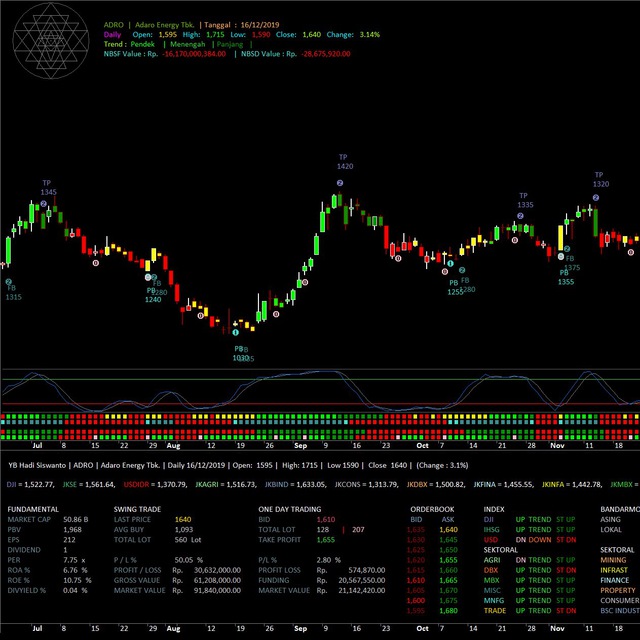640x640 pixels.
Task: Click the FB 1375 chart label
Action: [x=572, y=263]
